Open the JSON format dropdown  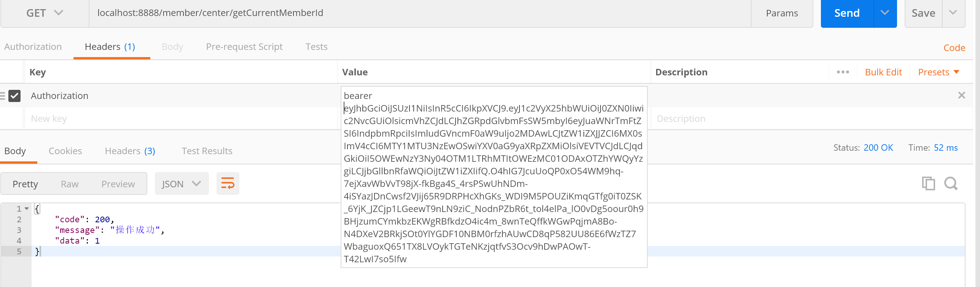(x=182, y=184)
